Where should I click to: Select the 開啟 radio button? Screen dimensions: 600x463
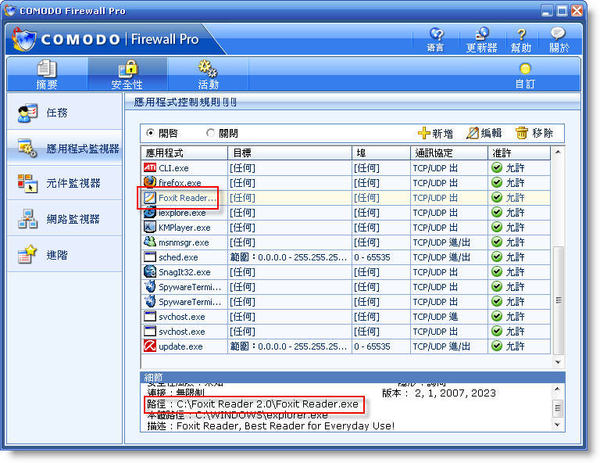tap(150, 133)
